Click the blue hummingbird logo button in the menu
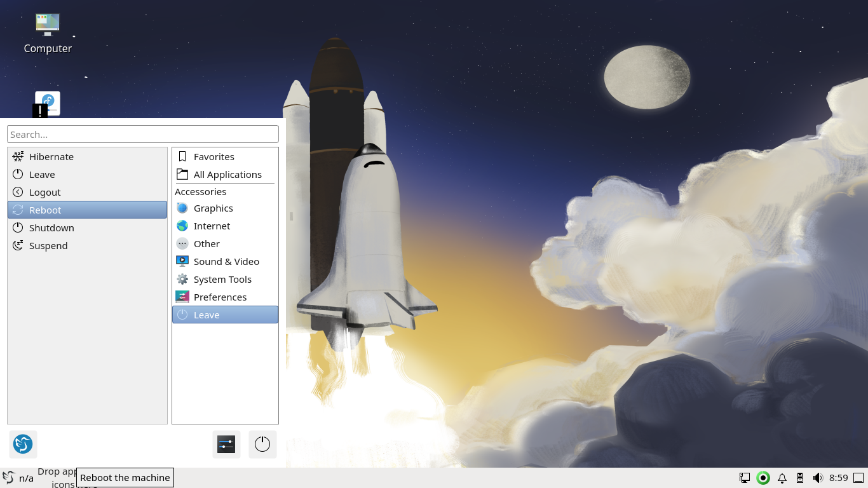 coord(23,444)
